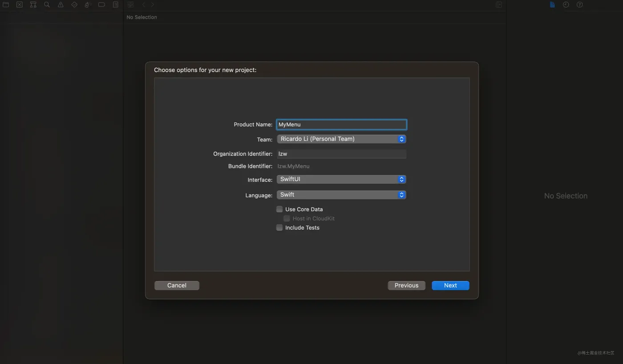Click No Selection in the inspector pane
Screen dimensions: 623x364
[566, 196]
